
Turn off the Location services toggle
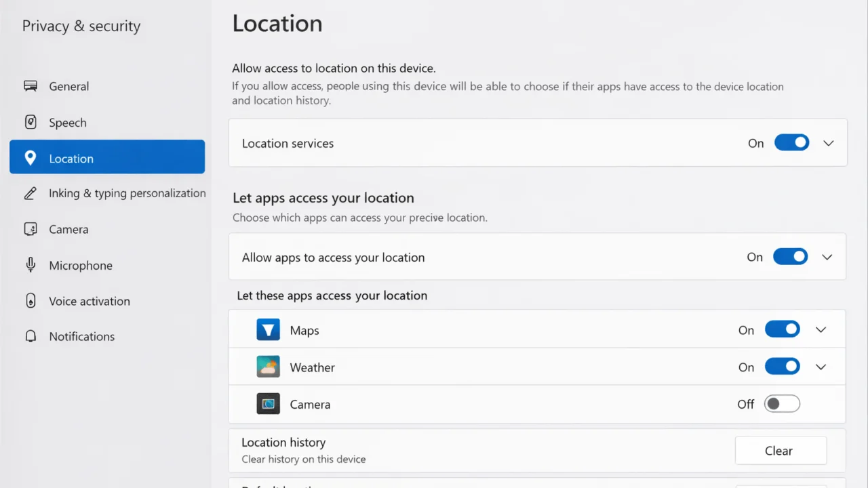point(791,143)
